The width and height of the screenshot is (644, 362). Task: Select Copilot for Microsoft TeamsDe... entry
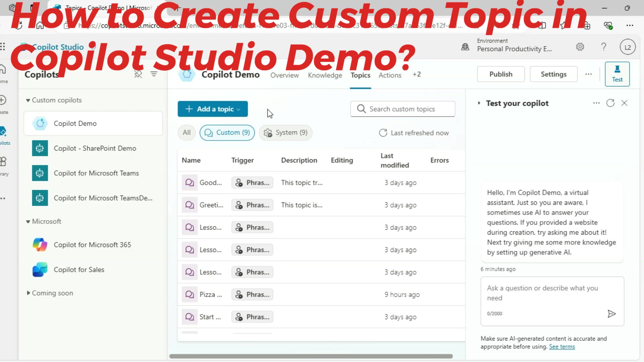point(93,198)
